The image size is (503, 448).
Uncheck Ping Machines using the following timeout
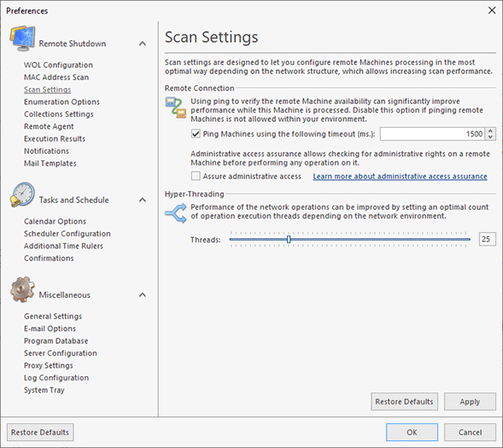[x=196, y=134]
